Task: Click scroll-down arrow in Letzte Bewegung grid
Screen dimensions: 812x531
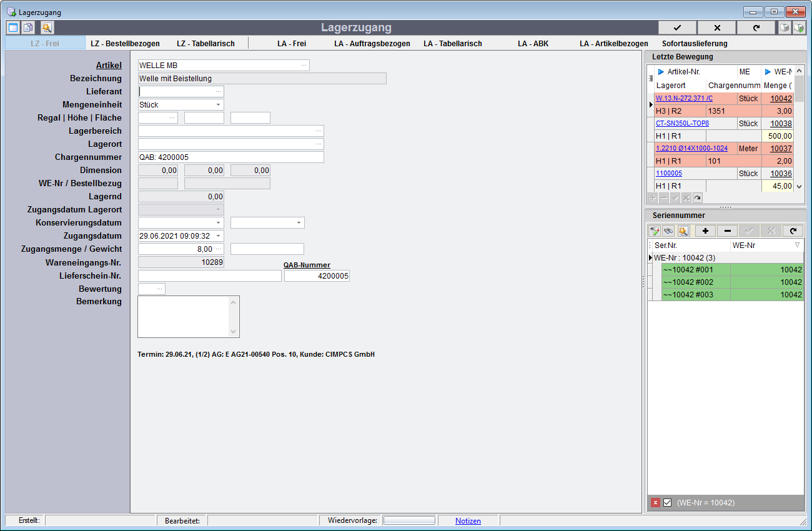Action: (800, 186)
